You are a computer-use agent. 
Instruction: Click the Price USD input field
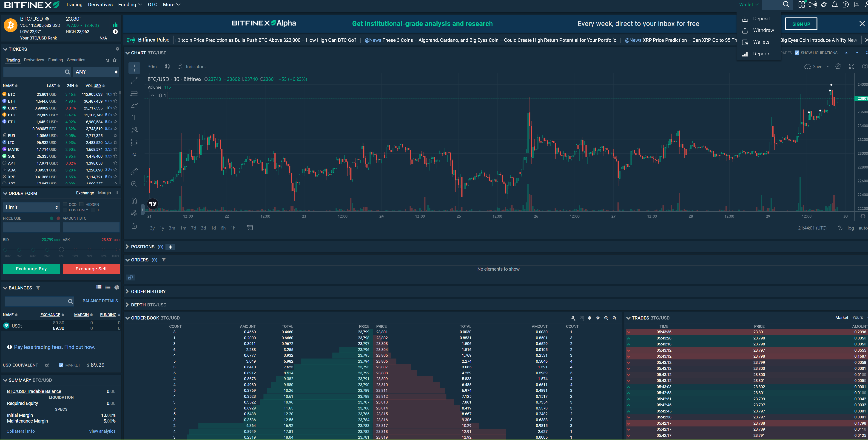click(31, 227)
